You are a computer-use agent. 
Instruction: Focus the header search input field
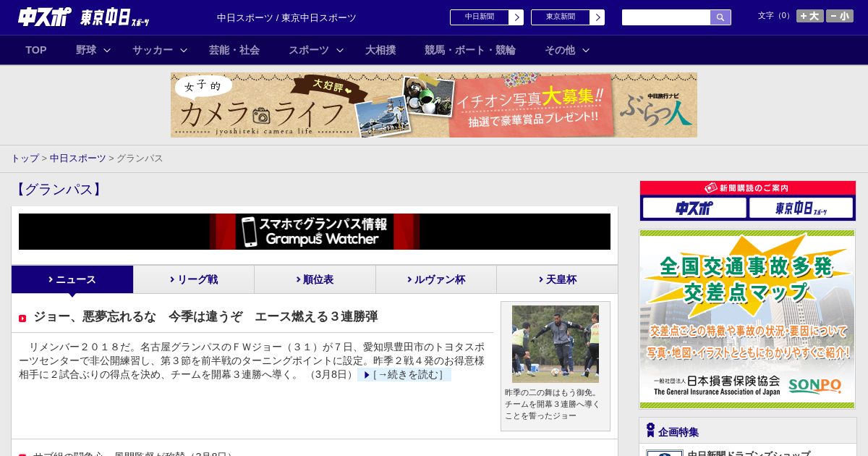[x=666, y=17]
